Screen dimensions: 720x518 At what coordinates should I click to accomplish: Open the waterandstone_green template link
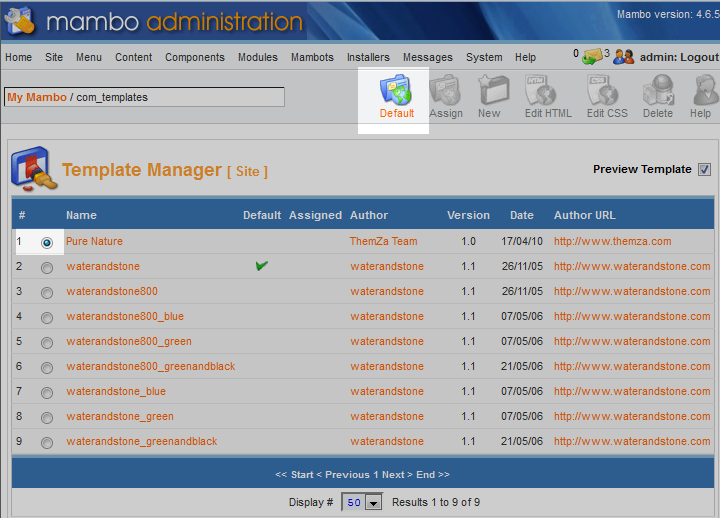120,416
